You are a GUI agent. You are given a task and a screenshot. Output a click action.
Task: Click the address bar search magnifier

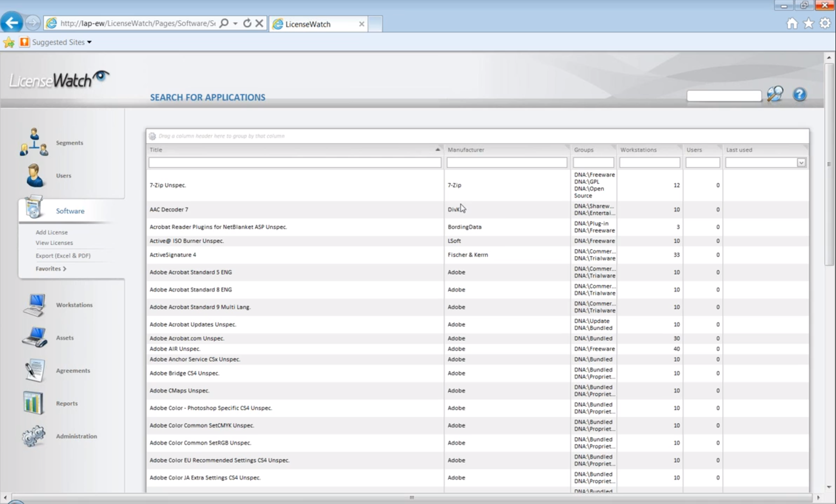[224, 23]
